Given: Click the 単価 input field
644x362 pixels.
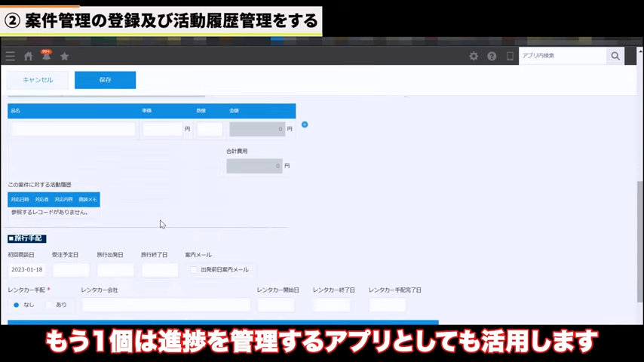Looking at the screenshot, I should [163, 129].
